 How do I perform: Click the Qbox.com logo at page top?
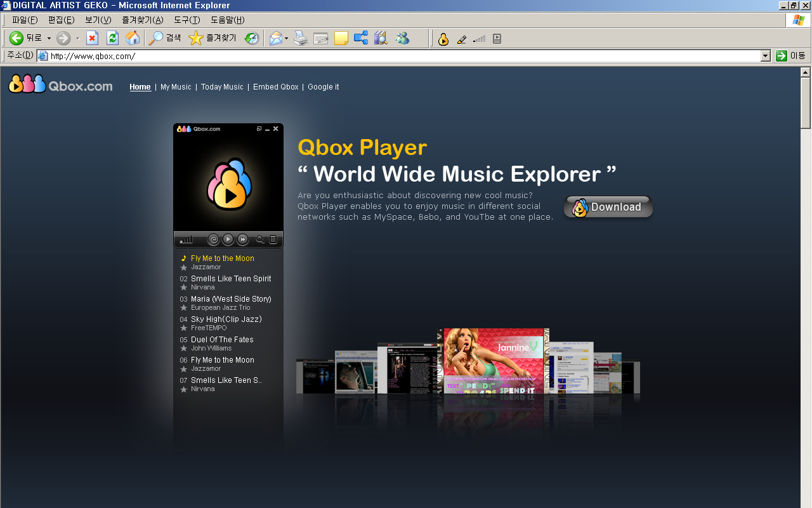pyautogui.click(x=61, y=84)
